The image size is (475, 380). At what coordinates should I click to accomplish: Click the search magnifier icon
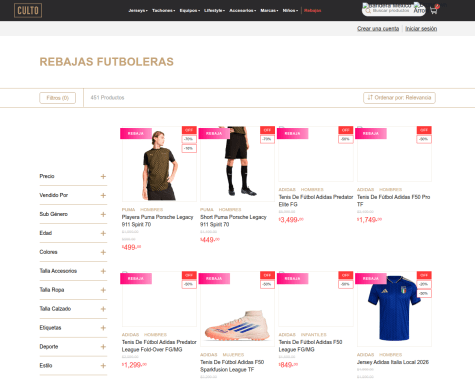[x=368, y=11]
